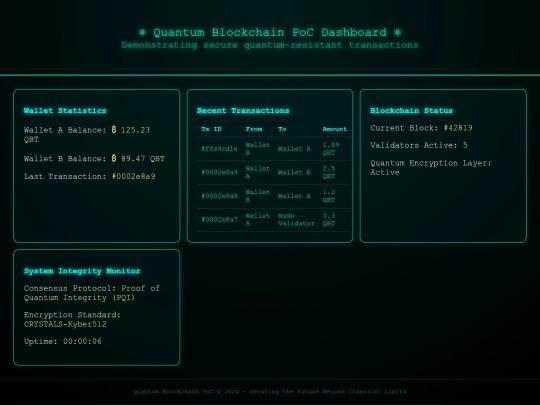The width and height of the screenshot is (540, 405).
Task: Select the 125.23 balance value
Action: tap(135, 130)
